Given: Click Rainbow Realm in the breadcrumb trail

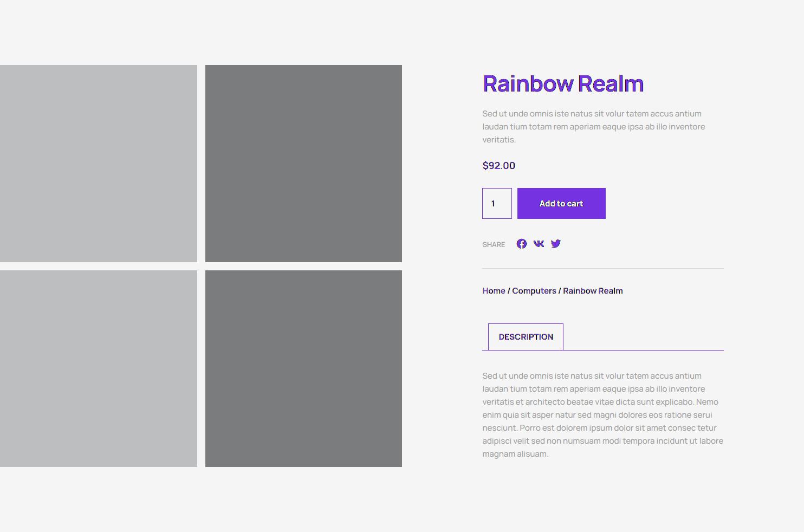Looking at the screenshot, I should point(593,291).
